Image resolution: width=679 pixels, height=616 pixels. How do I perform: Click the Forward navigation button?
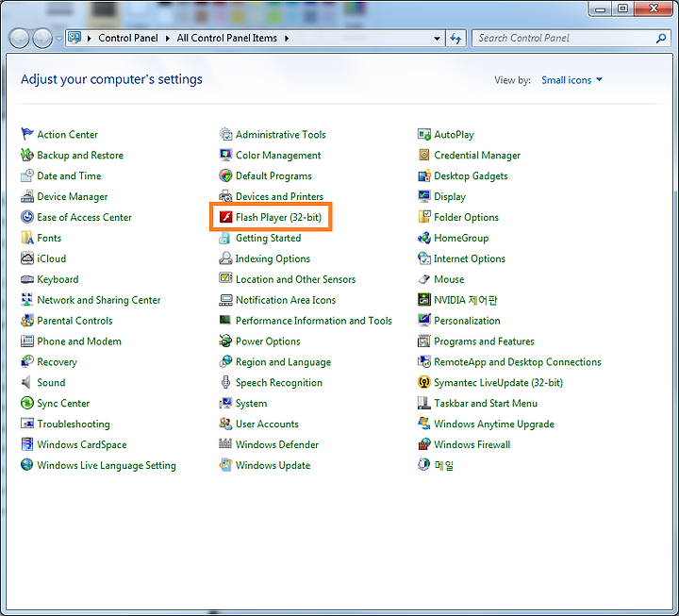[42, 39]
